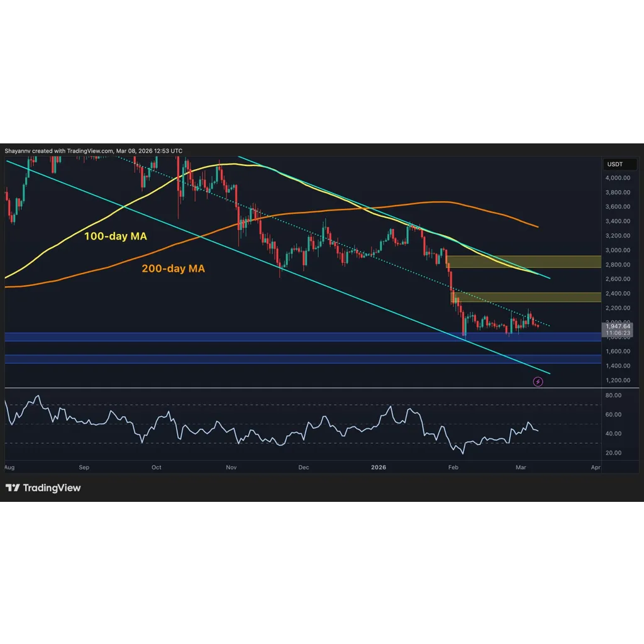Click the chart attribution text with Mar 08, 2026

tap(94, 151)
